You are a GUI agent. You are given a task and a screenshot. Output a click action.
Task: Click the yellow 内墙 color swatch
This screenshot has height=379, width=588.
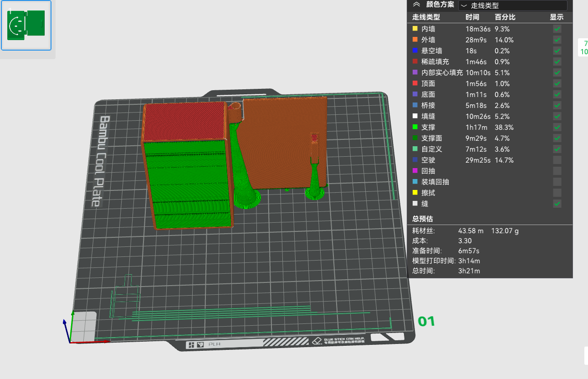point(415,28)
